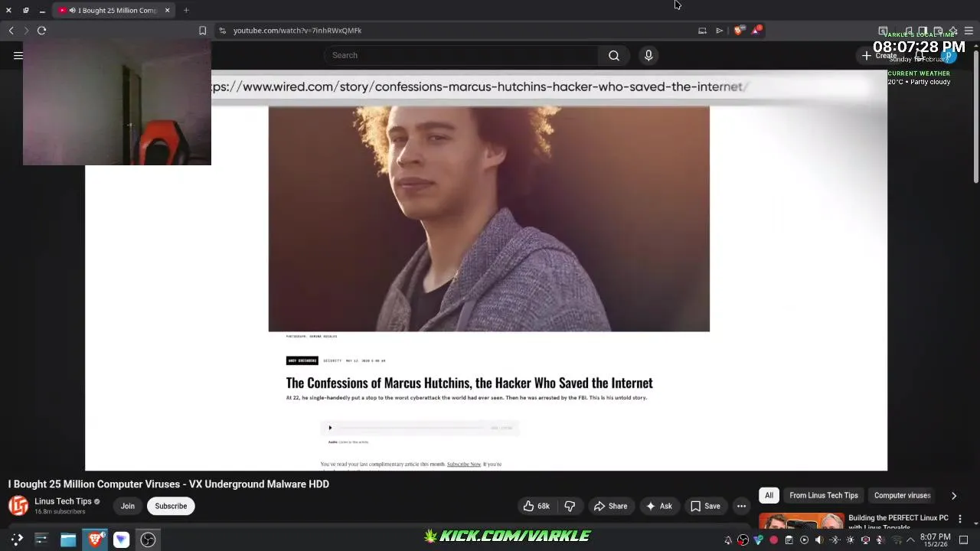Click the picture-in-picture icon in address bar

click(702, 31)
